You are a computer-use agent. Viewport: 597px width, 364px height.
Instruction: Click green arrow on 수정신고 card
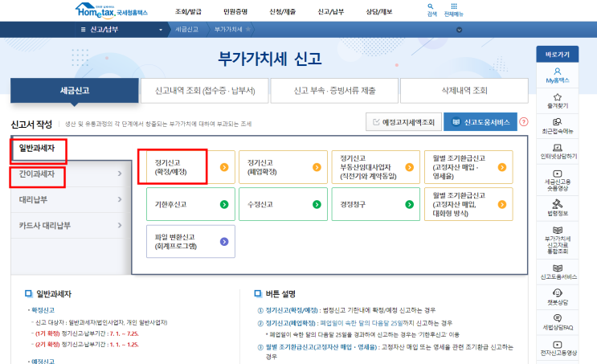[317, 204]
